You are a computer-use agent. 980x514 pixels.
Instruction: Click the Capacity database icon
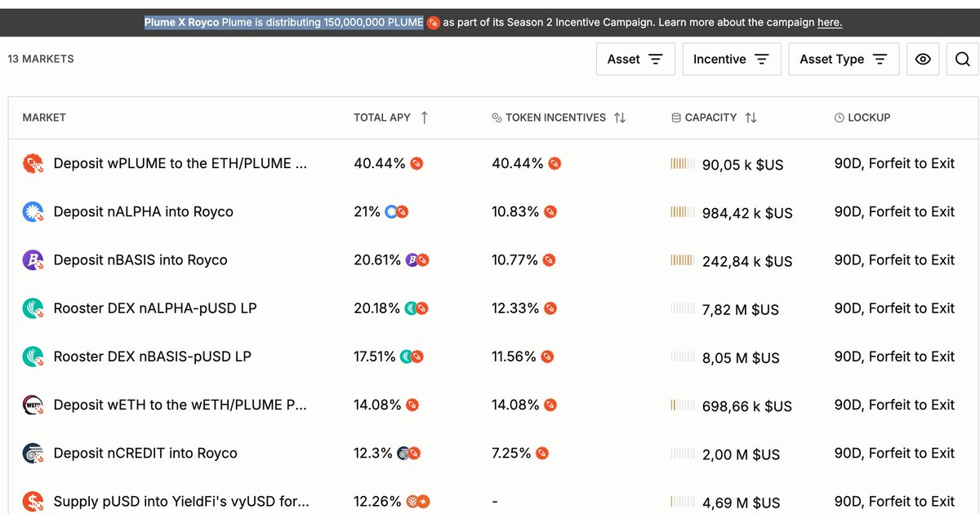[x=676, y=117]
